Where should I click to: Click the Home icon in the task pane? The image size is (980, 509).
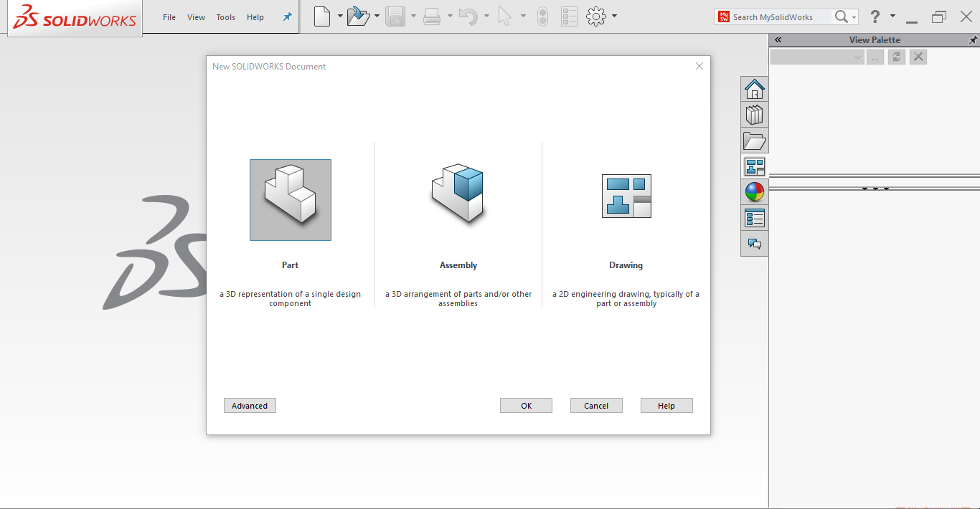(755, 88)
